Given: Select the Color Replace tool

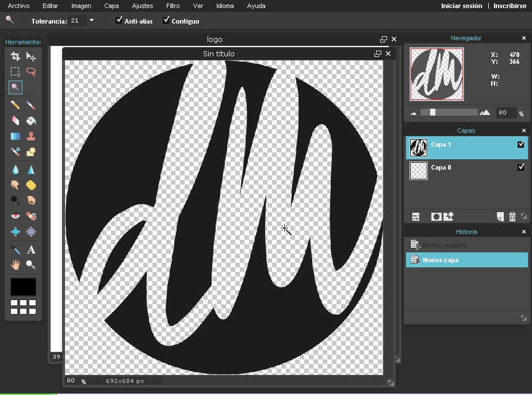Looking at the screenshot, I should (16, 152).
